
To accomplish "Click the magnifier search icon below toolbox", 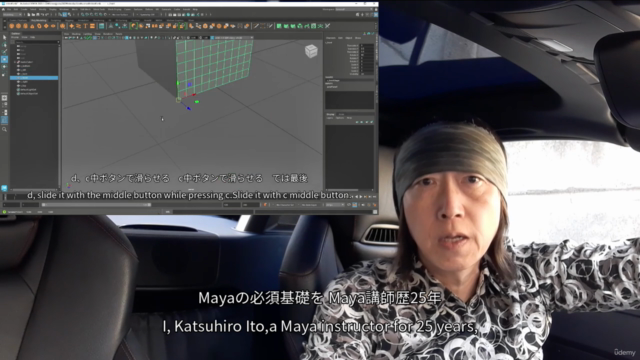I will pos(4,129).
